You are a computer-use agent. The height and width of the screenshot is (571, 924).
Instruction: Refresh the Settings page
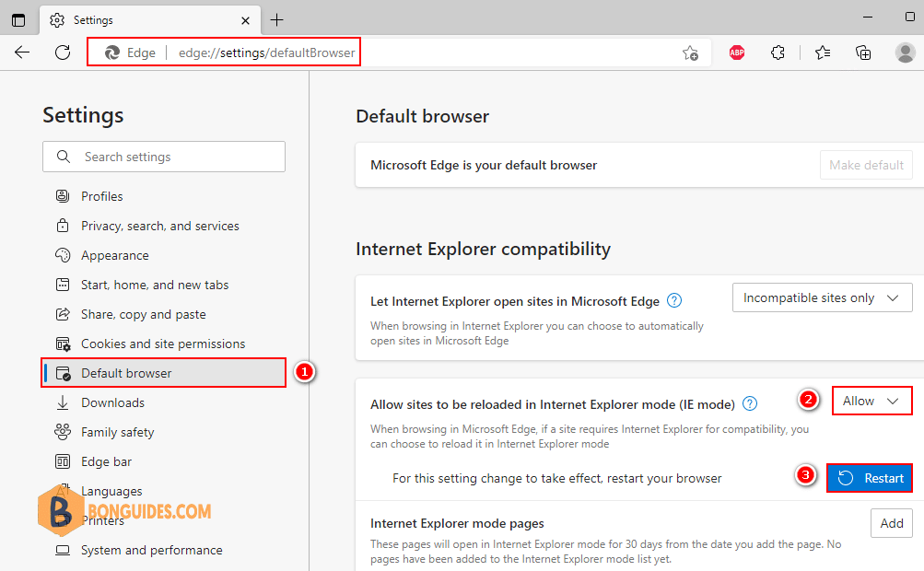63,52
